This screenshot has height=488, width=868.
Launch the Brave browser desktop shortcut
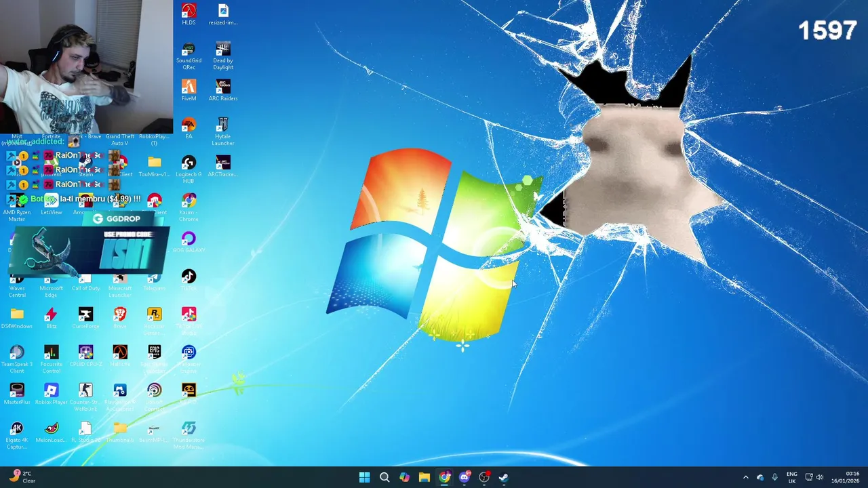[x=120, y=318]
